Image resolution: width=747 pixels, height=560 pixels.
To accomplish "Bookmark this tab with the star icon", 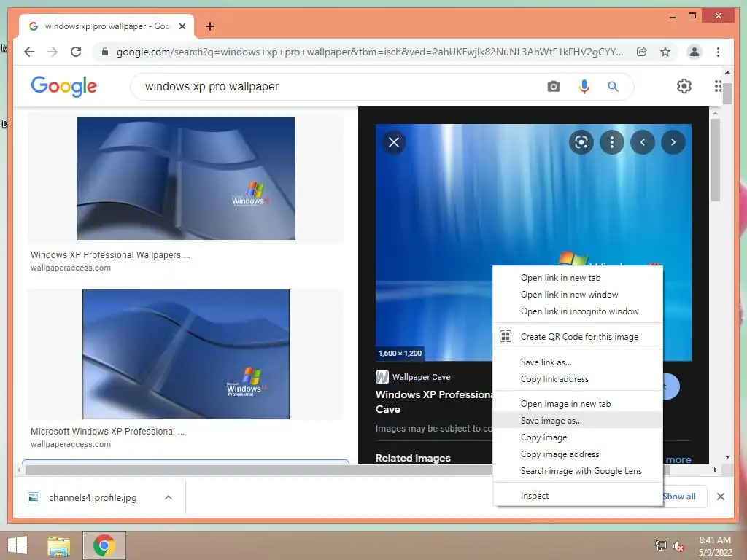I will [665, 52].
